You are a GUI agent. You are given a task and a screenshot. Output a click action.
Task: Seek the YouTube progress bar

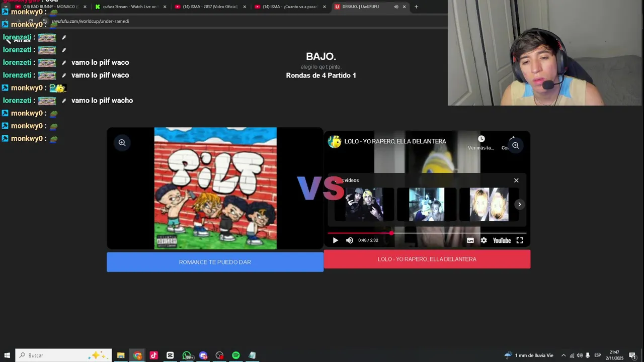pyautogui.click(x=427, y=233)
